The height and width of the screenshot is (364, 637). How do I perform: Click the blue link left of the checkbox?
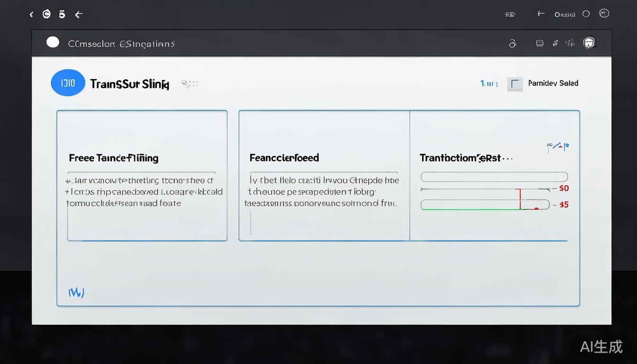click(489, 83)
